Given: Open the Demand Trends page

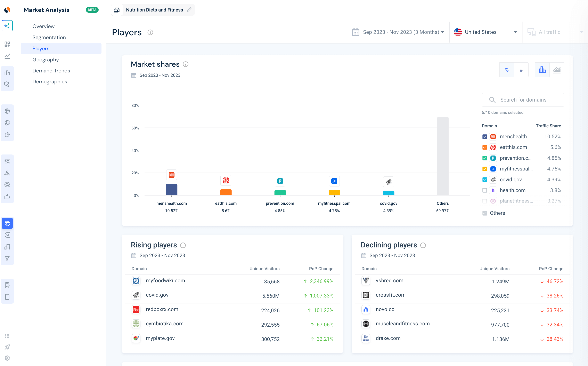Looking at the screenshot, I should point(51,70).
